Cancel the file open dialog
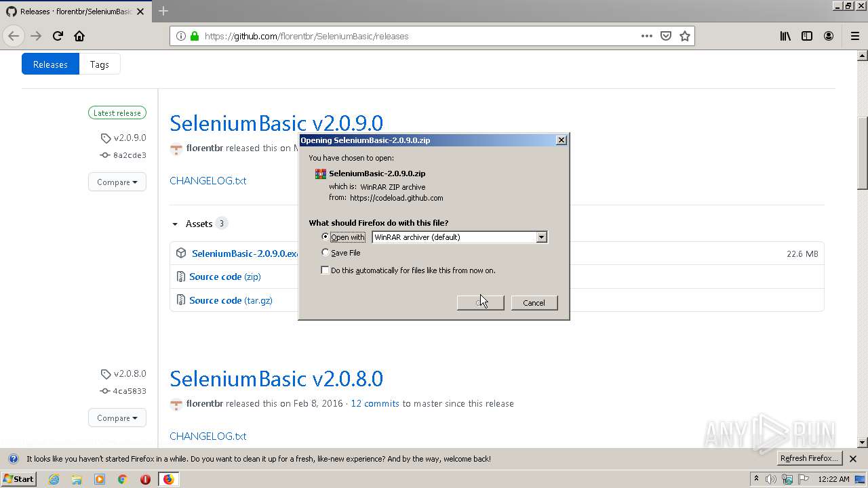Screen dimensions: 868x488 tap(534, 302)
